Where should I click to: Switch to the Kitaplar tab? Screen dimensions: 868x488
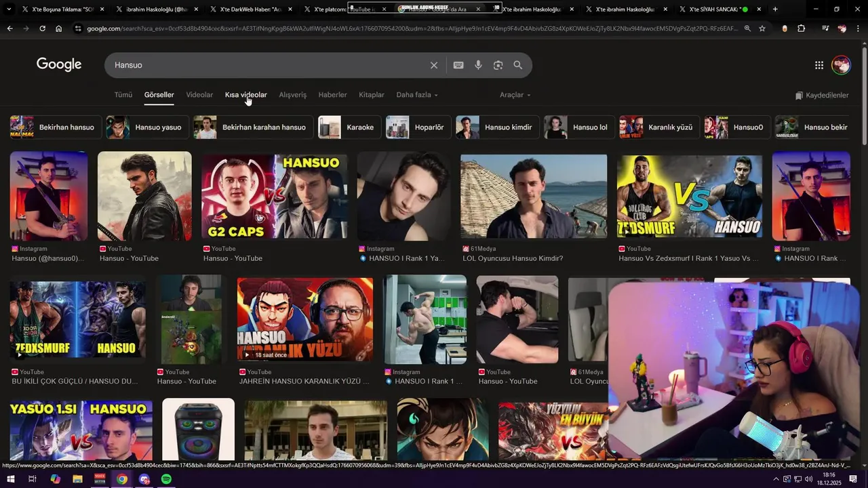(x=372, y=95)
